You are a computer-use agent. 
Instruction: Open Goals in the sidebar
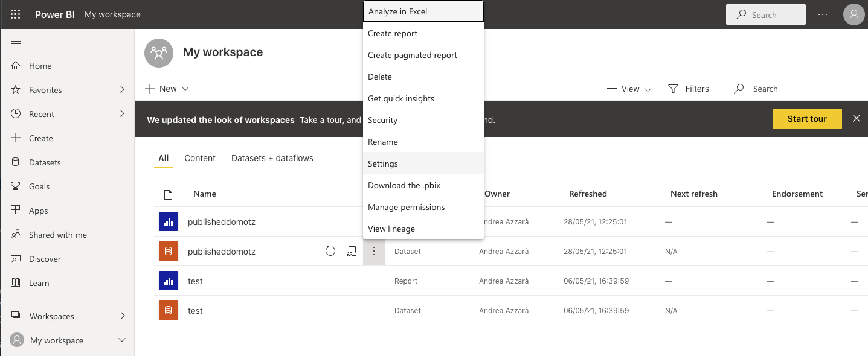coord(67,186)
